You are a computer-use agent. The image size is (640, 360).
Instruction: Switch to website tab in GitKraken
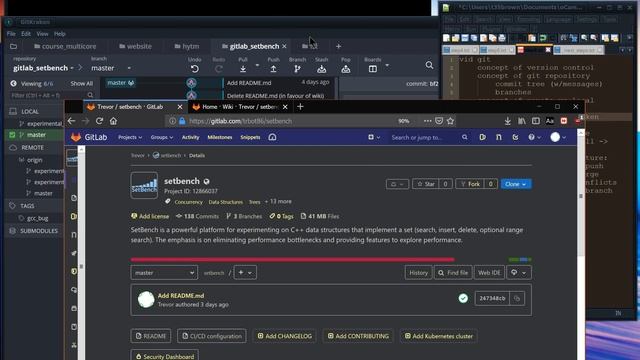pos(136,46)
